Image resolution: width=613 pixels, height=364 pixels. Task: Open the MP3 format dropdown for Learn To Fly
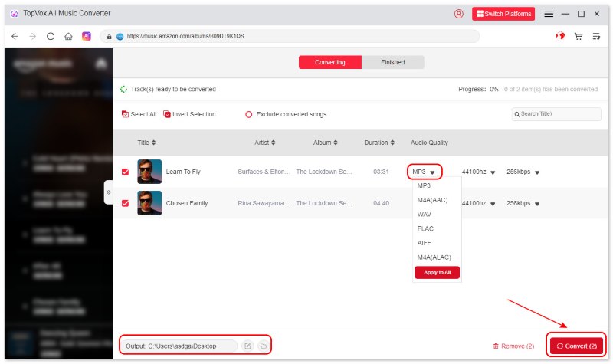425,172
